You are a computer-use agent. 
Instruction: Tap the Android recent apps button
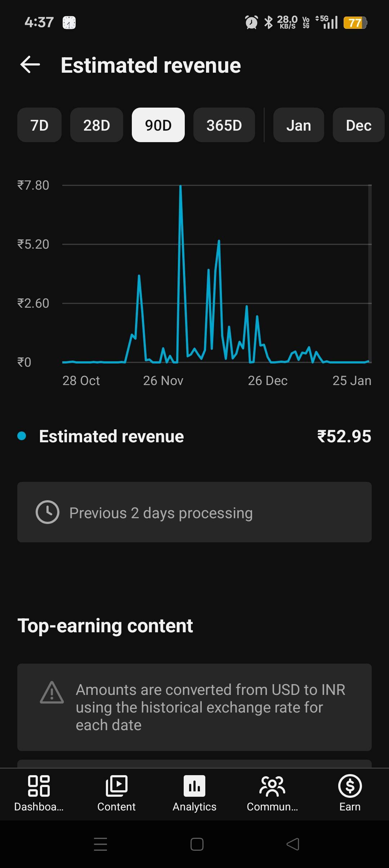point(100,844)
